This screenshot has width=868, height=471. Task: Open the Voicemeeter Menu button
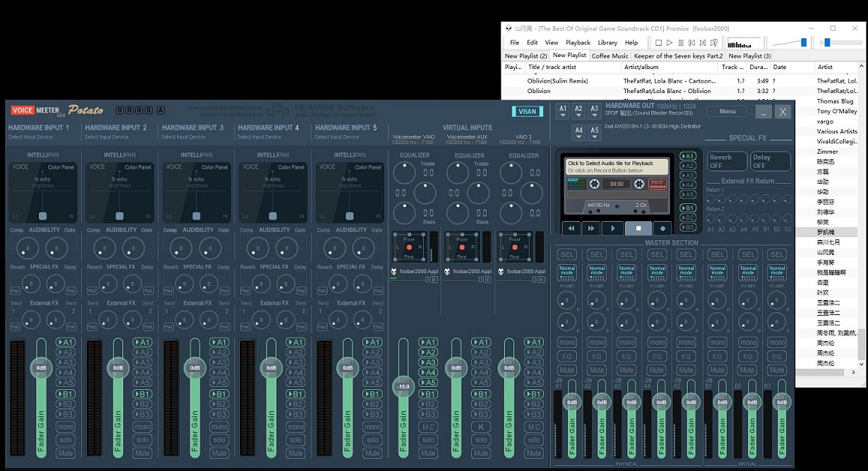[727, 111]
